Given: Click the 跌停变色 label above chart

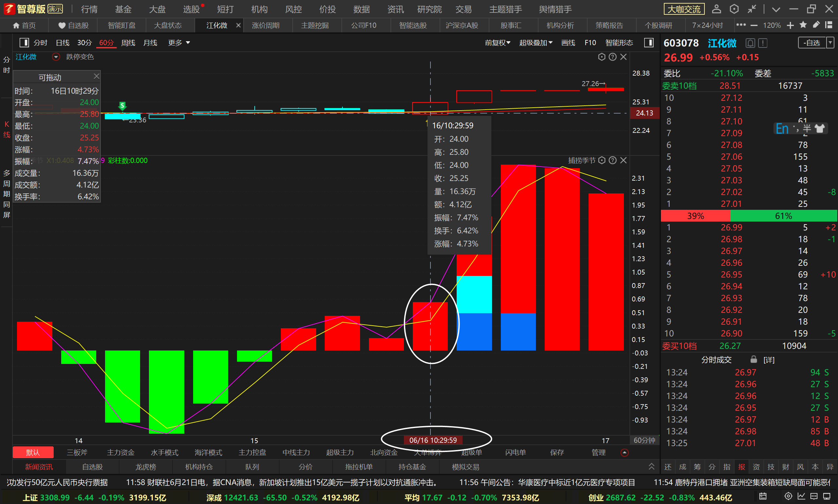Looking at the screenshot, I should (80, 57).
